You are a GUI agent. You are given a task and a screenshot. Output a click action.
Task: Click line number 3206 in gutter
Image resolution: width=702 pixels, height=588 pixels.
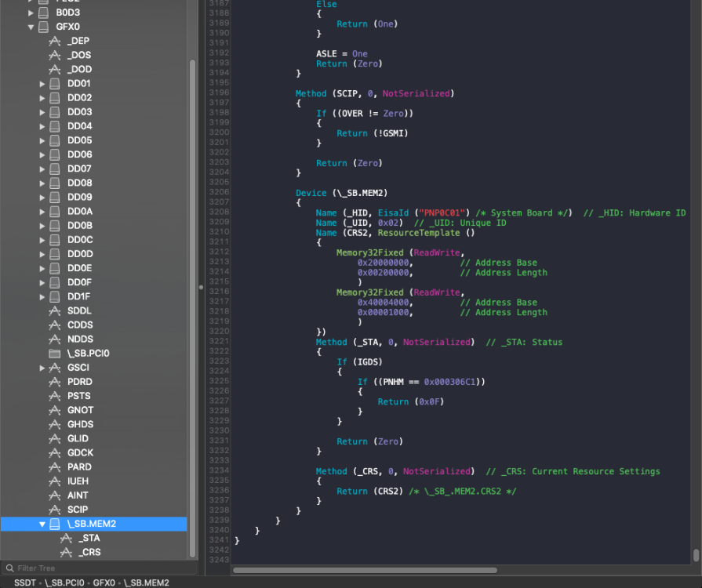click(219, 192)
